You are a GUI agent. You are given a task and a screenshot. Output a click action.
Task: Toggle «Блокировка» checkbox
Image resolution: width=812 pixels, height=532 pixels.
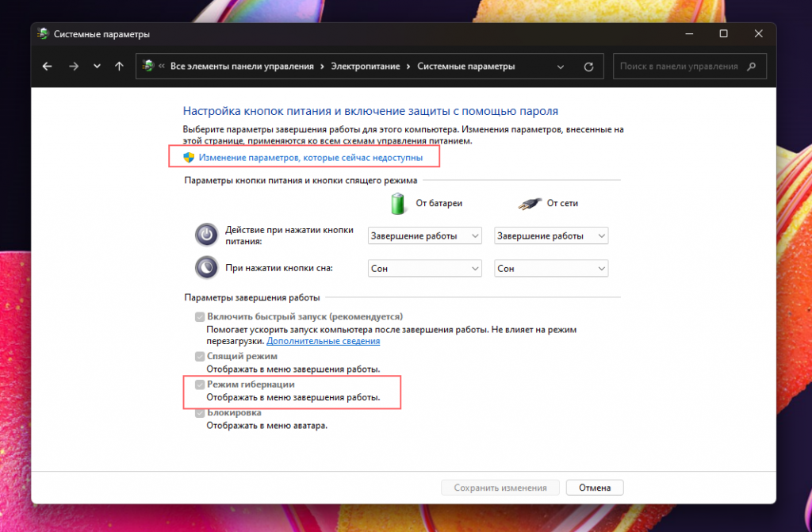tap(199, 413)
